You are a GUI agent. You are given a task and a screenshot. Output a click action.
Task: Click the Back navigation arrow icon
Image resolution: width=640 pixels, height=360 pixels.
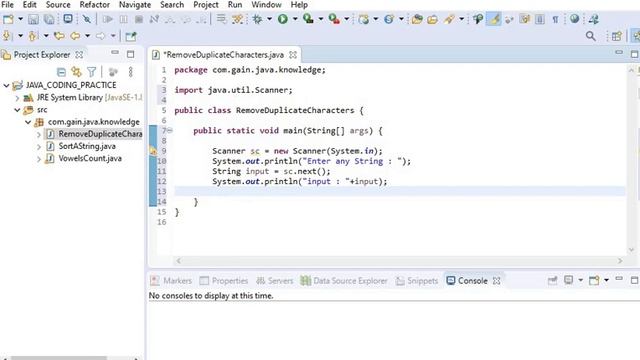tap(75, 36)
